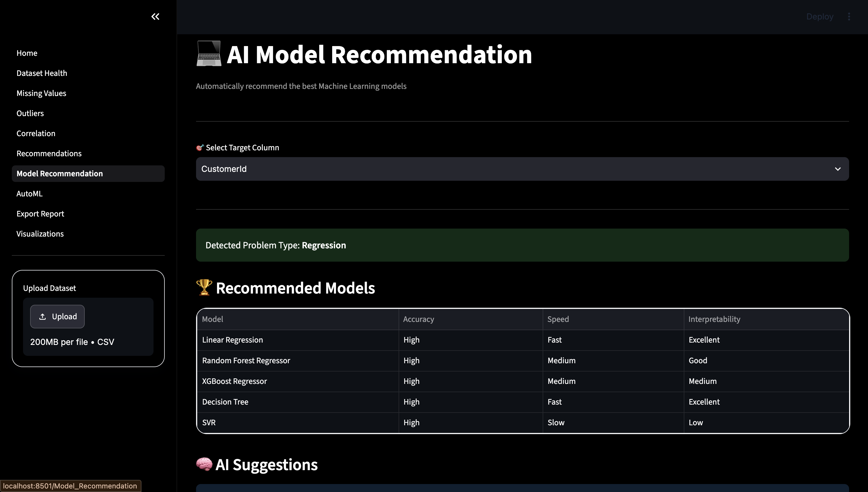Select the Random Forest Regressor cell
Screen dimensions: 868x492
pos(298,361)
